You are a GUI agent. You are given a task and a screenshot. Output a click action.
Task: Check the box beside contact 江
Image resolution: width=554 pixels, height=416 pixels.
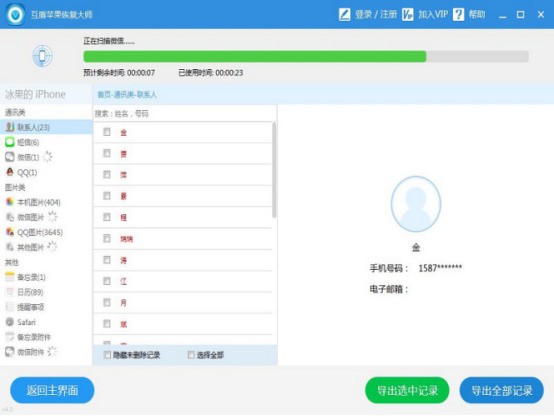click(x=107, y=281)
